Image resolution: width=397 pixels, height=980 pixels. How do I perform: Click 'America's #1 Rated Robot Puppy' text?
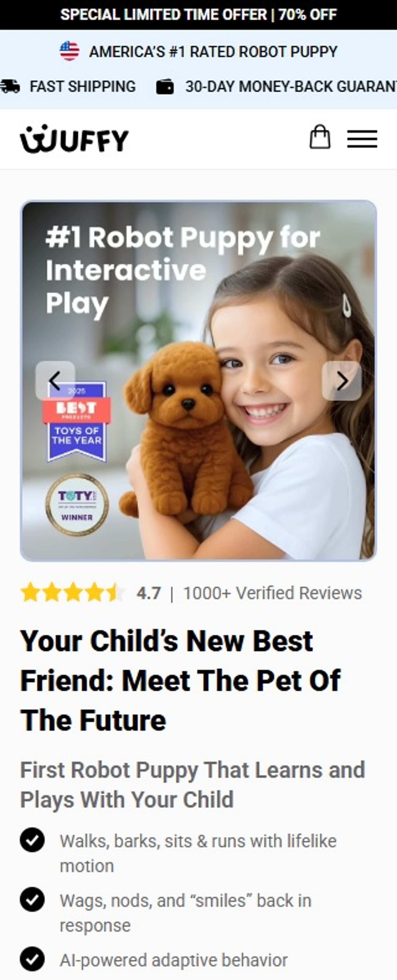(213, 51)
